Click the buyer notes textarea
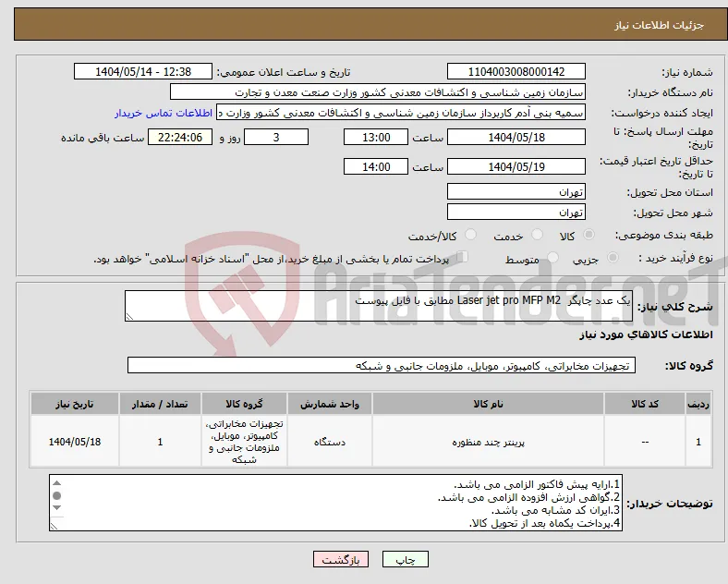 click(335, 503)
